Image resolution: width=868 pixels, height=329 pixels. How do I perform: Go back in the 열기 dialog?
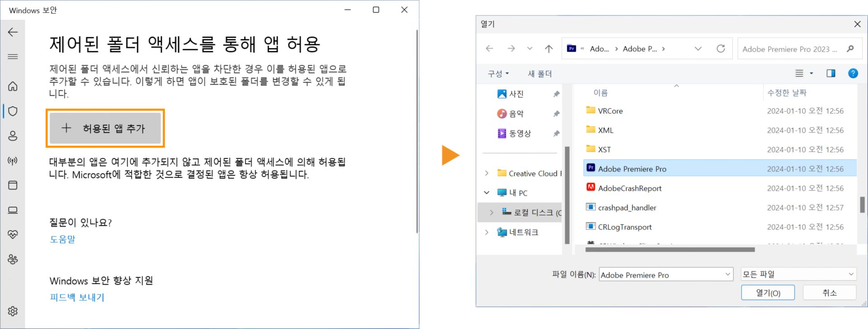click(489, 49)
